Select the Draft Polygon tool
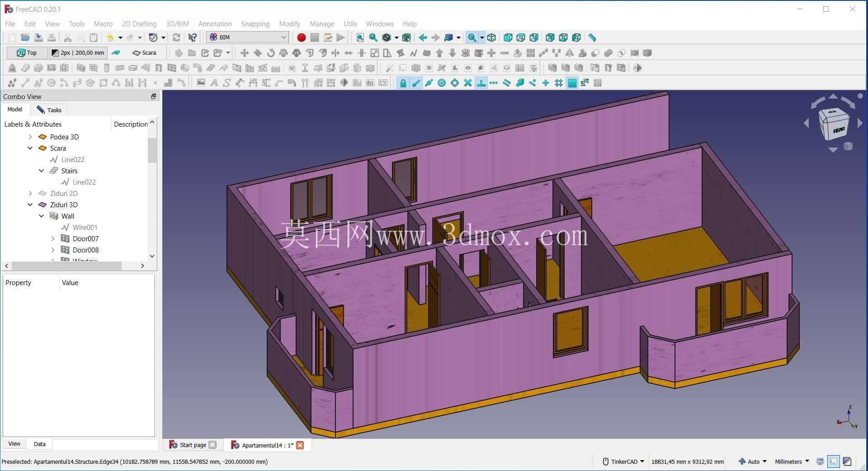 click(90, 83)
